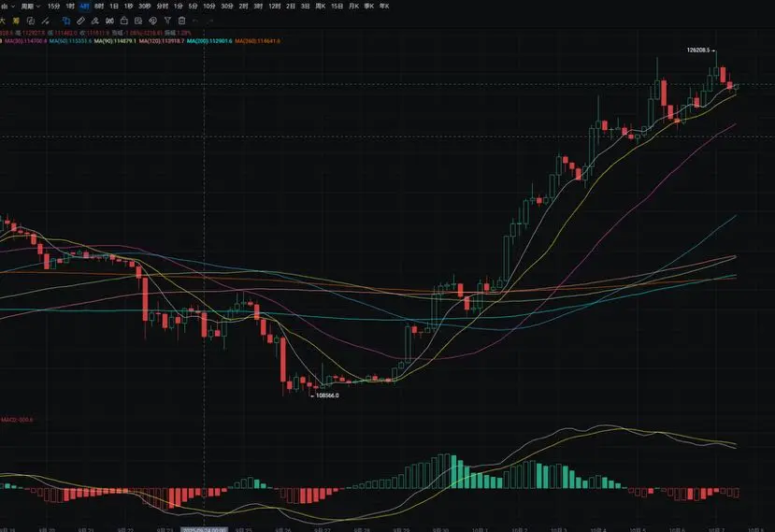Select the eraser tool icon
Image resolution: width=775 pixels, height=532 pixels.
click(x=94, y=21)
